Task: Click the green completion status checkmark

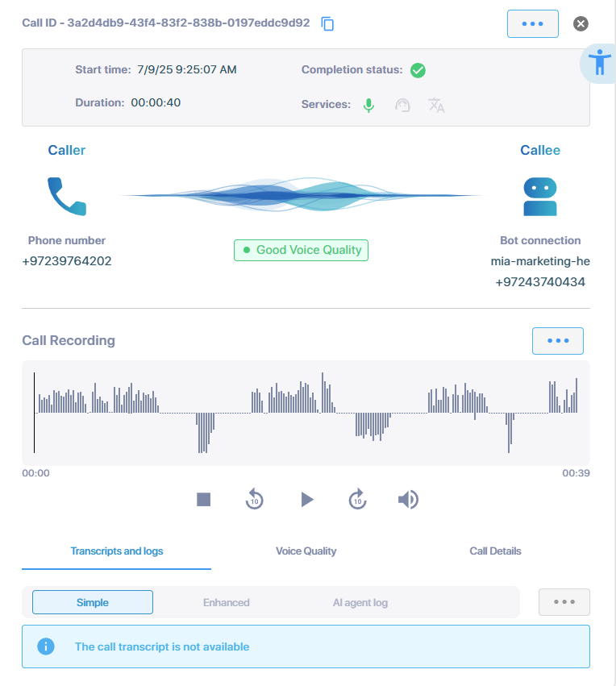Action: [418, 70]
